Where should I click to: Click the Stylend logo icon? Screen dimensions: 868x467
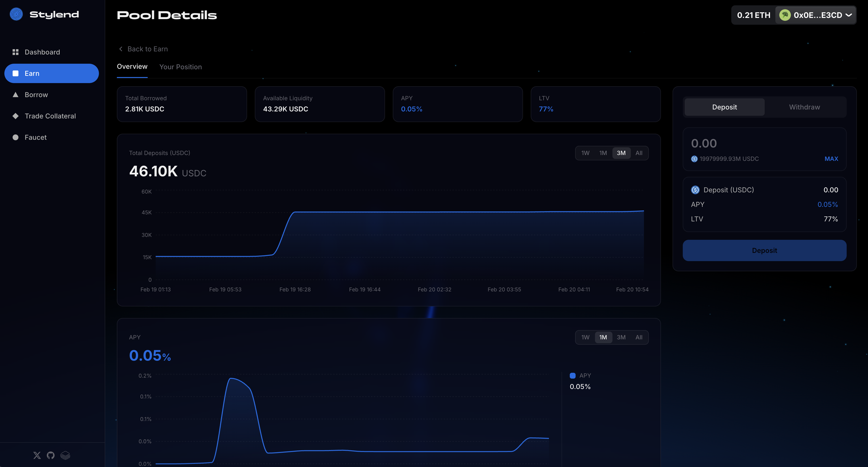pos(16,14)
